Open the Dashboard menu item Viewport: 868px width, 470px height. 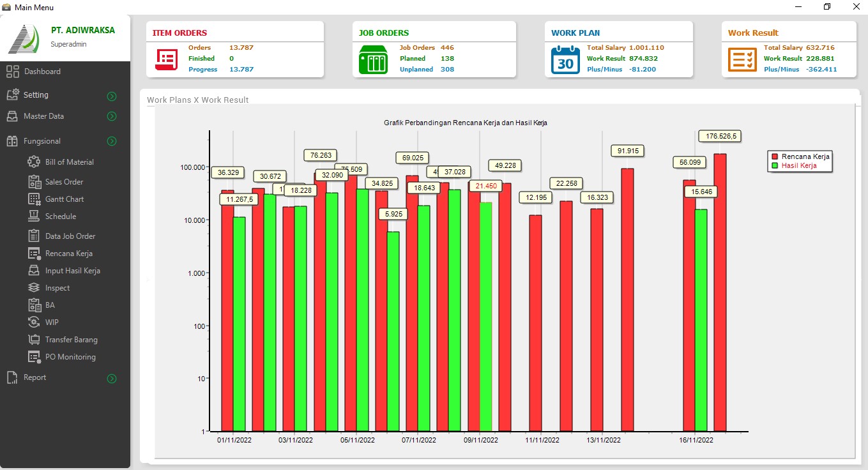[x=42, y=72]
